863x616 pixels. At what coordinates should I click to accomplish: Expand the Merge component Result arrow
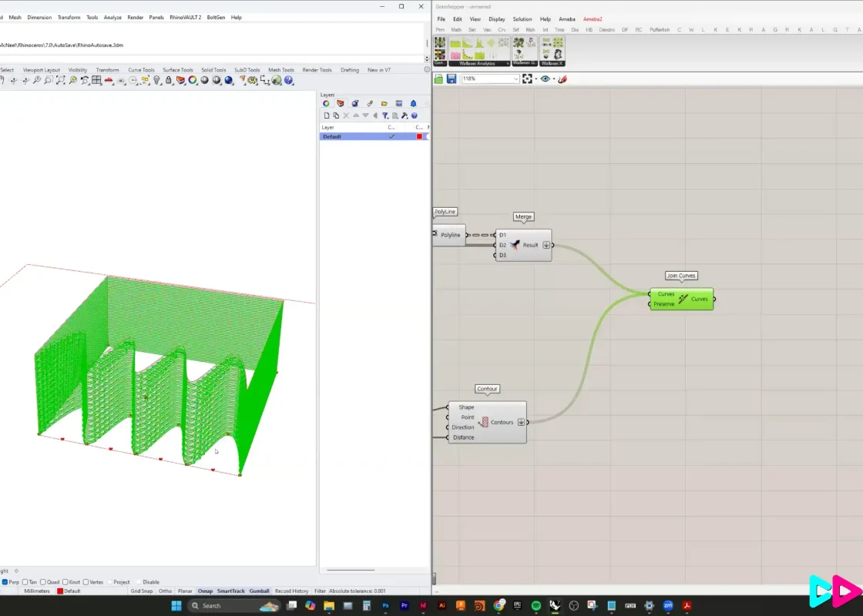546,245
